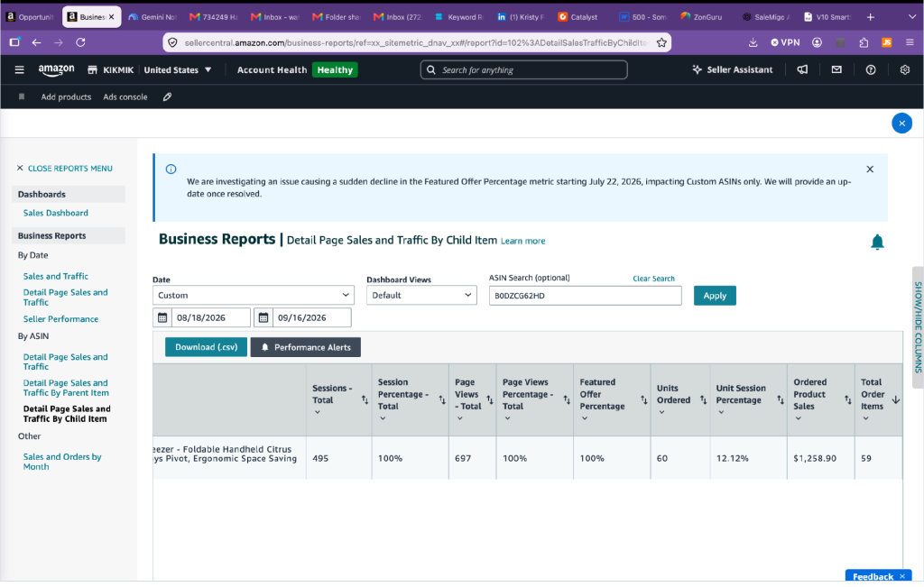Click the browser reload button

click(x=80, y=42)
